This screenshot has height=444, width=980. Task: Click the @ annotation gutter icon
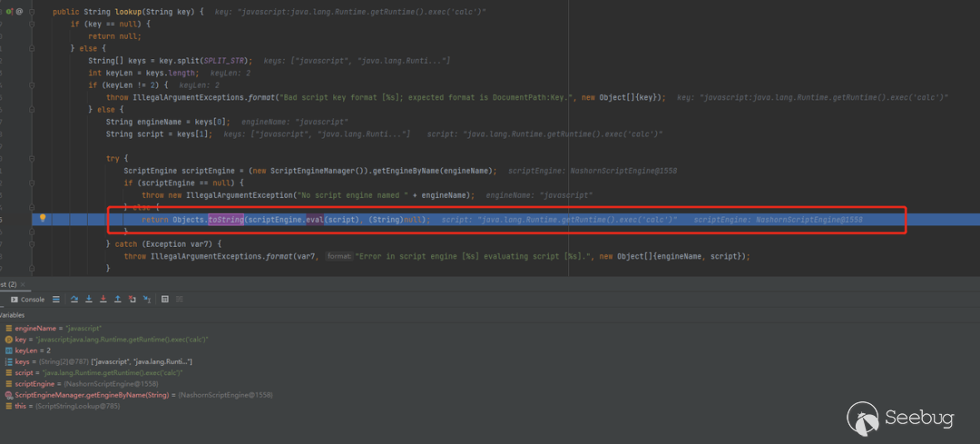click(19, 12)
